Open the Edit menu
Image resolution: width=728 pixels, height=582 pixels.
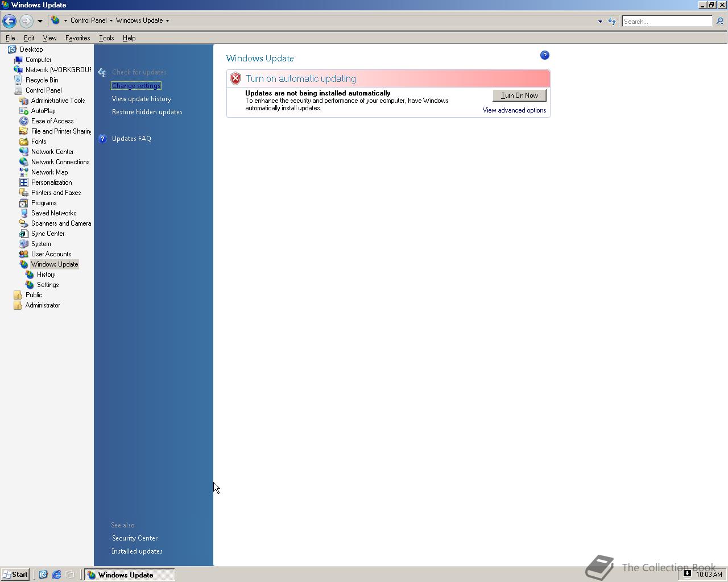click(29, 38)
